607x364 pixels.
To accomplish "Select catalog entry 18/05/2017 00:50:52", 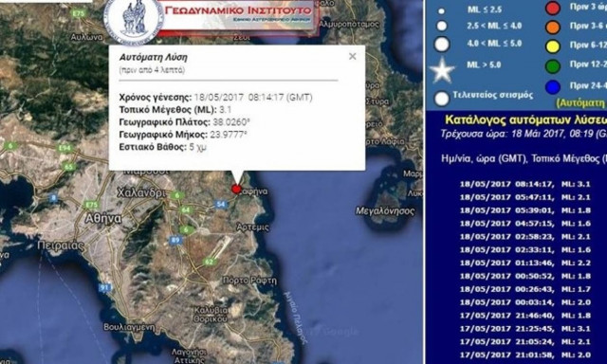I will click(x=524, y=276).
